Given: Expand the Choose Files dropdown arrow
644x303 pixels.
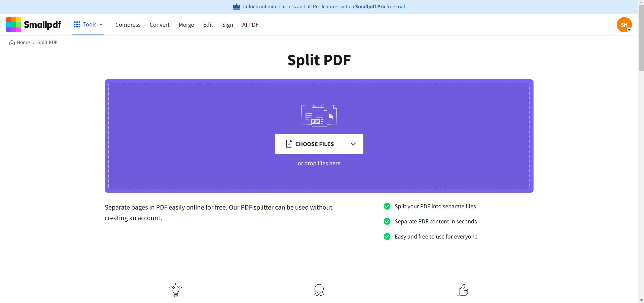Looking at the screenshot, I should click(353, 144).
